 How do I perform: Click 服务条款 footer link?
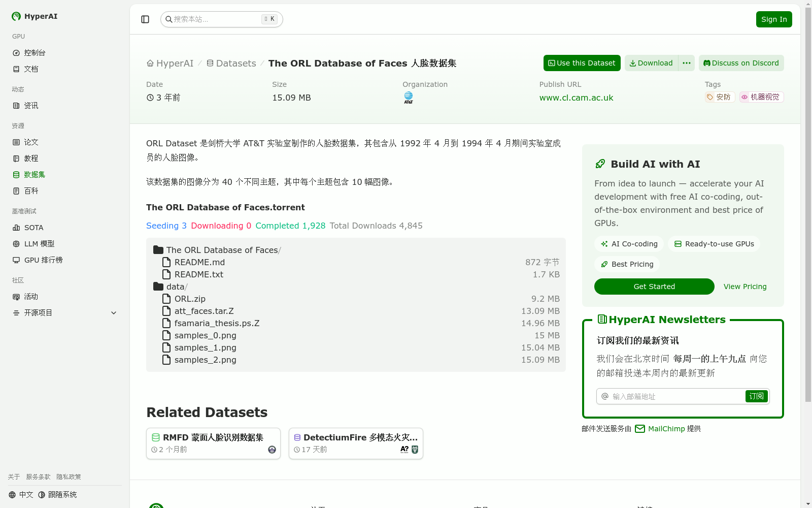coord(38,477)
